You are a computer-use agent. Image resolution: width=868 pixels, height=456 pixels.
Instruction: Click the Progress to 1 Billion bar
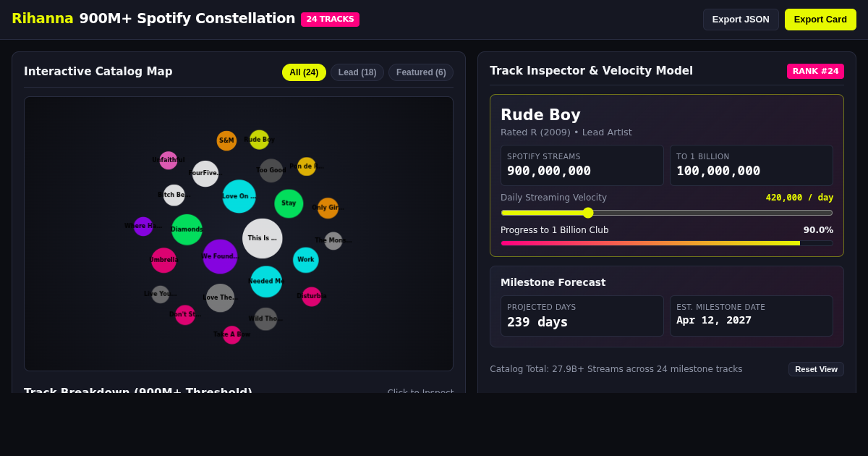point(667,243)
